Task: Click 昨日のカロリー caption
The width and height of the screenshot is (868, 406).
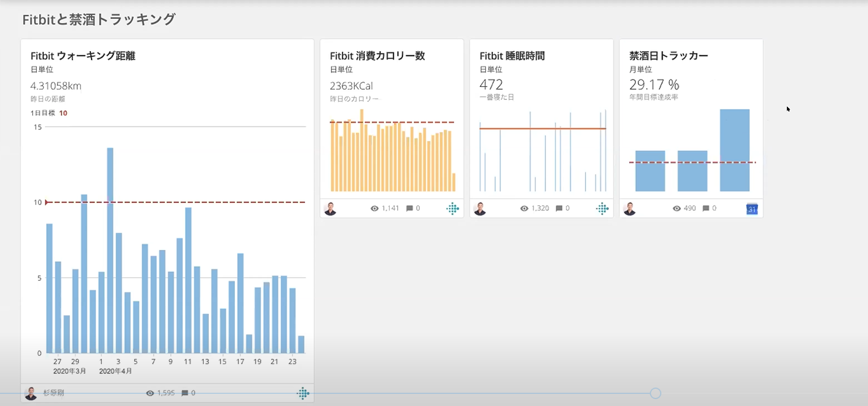Action: click(x=354, y=99)
